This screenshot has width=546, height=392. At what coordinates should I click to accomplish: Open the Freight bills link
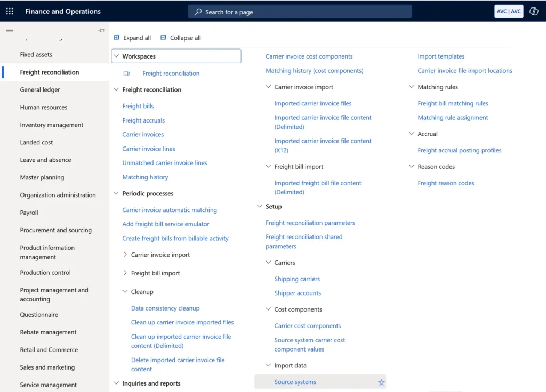(138, 106)
